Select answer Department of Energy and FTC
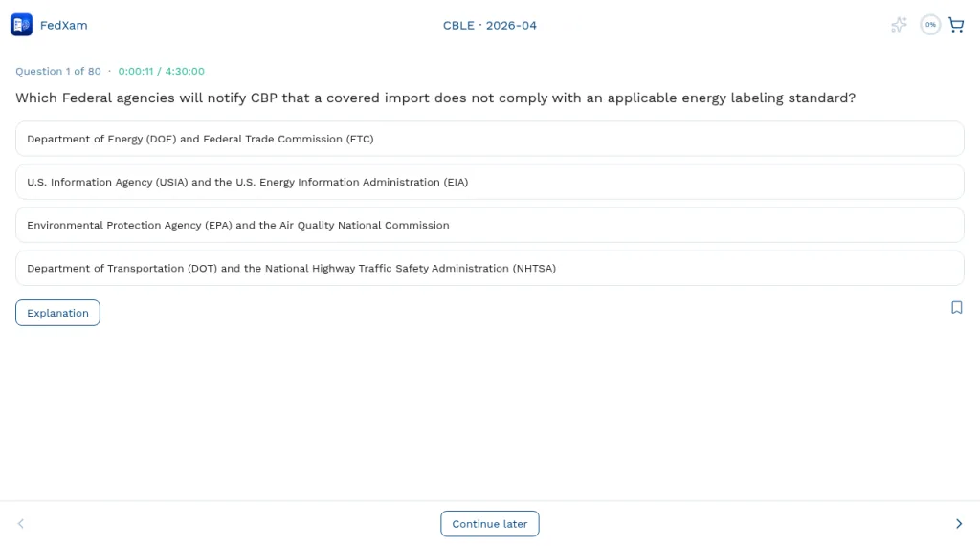This screenshot has width=980, height=546. tap(489, 139)
